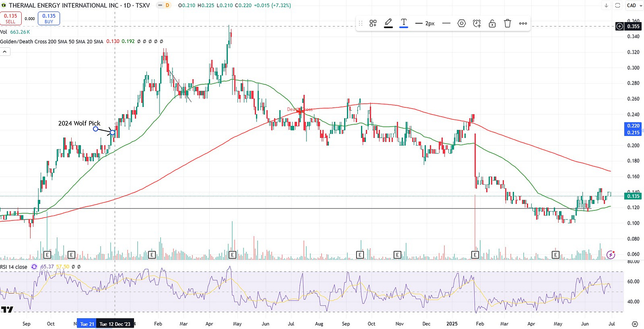Select the Vol 663.26K indicator legend
The width and height of the screenshot is (644, 329).
pos(15,32)
